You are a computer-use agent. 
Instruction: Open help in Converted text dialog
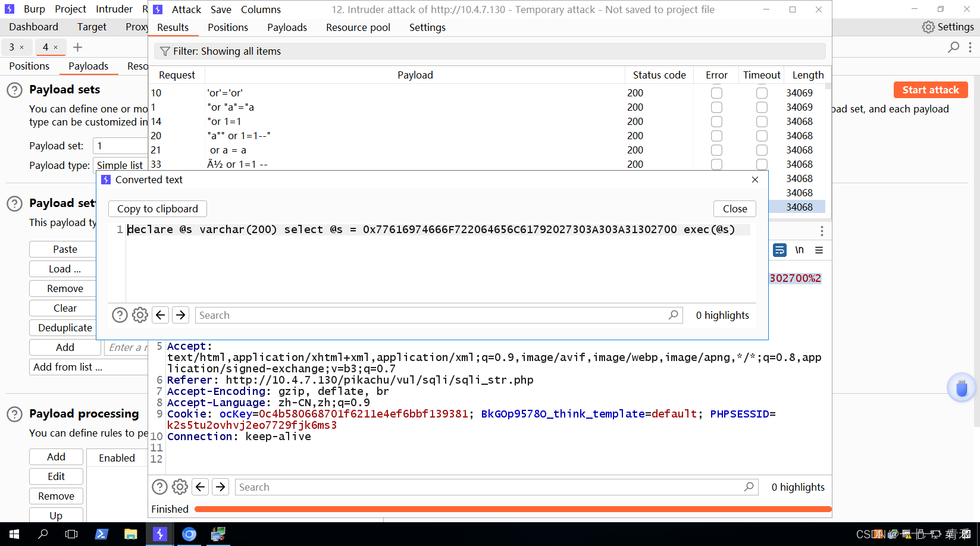coord(120,315)
